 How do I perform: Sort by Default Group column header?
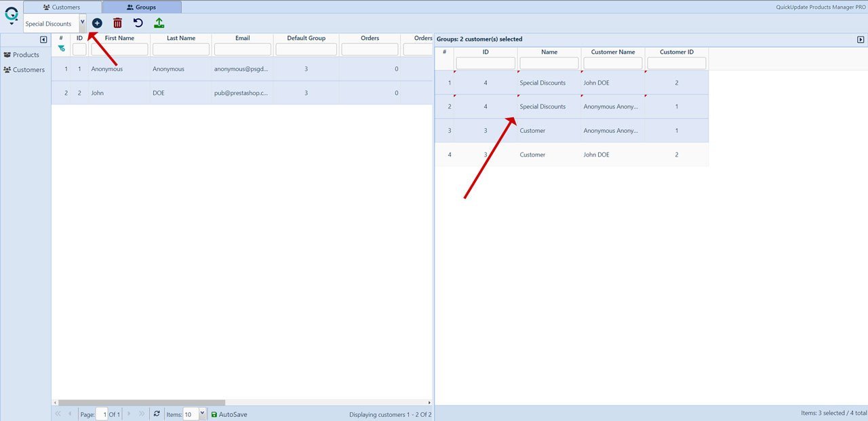pyautogui.click(x=307, y=38)
